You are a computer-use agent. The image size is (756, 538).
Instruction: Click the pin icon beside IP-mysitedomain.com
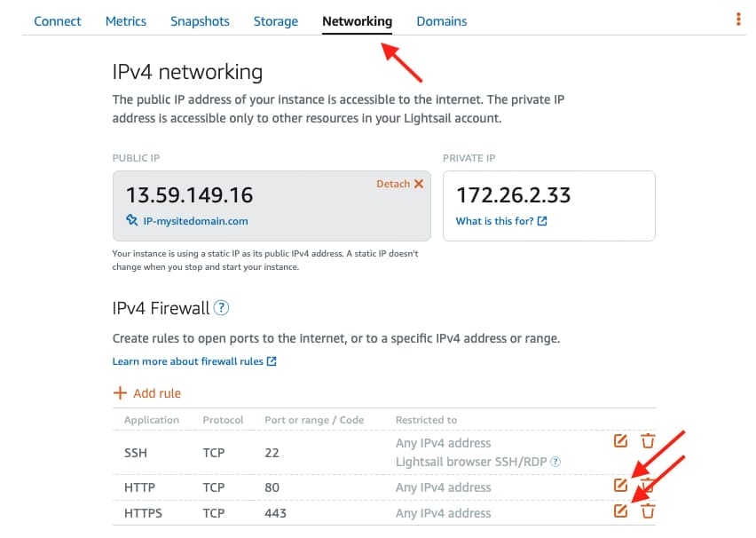click(x=131, y=220)
